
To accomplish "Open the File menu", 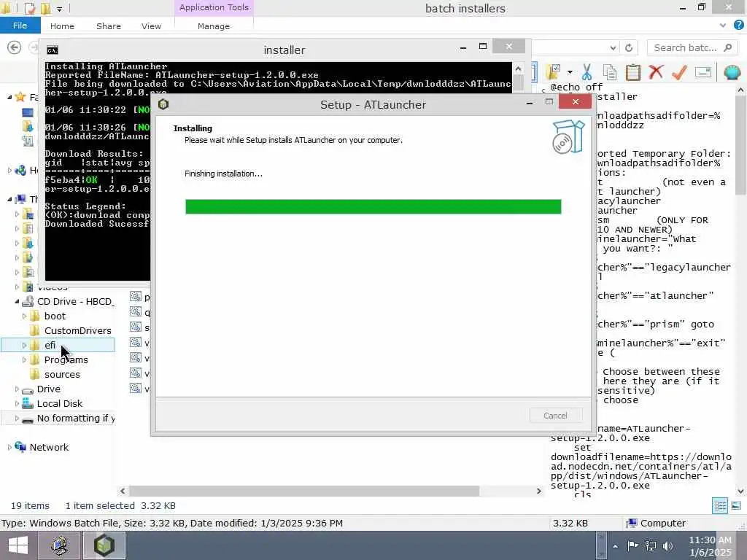I will coord(20,26).
